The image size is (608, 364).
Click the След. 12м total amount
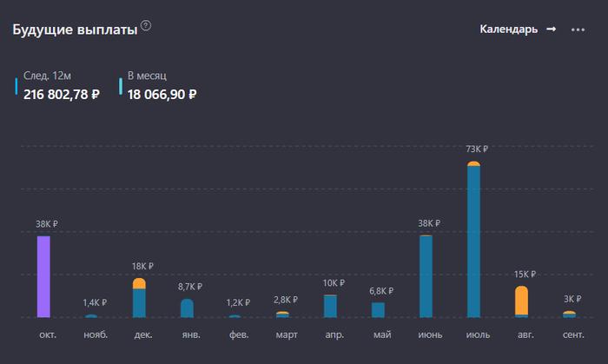(61, 94)
